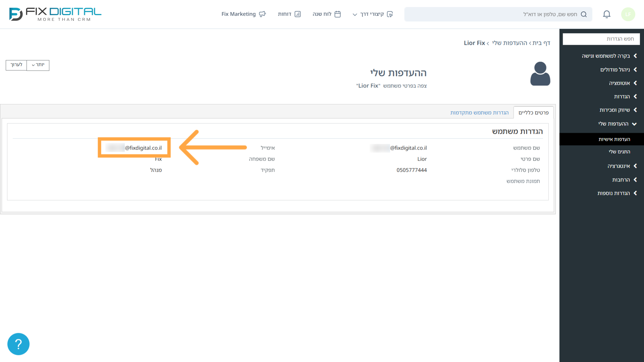Click the ההעדפות שלי breadcrumb link
Image resolution: width=644 pixels, height=362 pixels.
[x=509, y=43]
